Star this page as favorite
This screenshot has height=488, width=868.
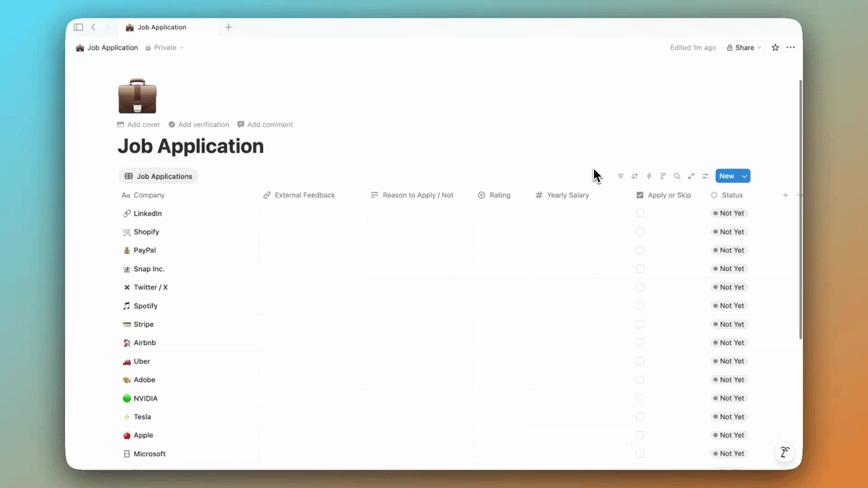point(775,47)
